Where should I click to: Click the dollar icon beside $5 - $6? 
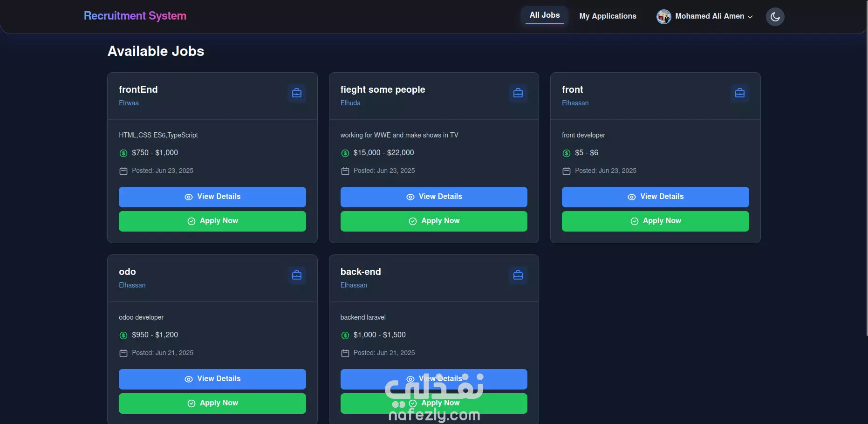point(567,153)
